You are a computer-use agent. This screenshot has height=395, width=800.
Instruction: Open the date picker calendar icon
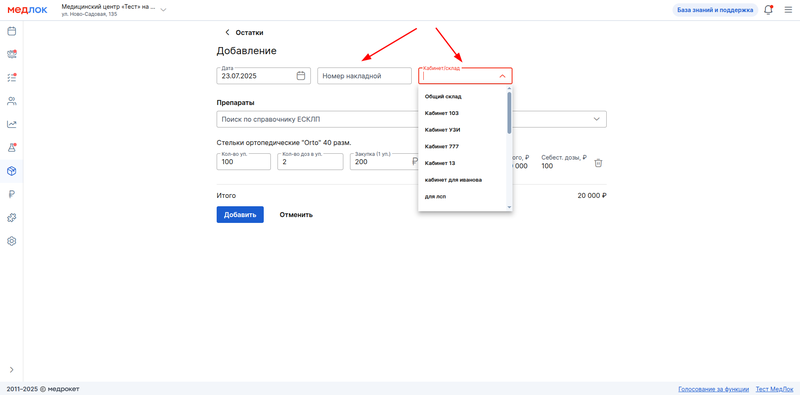coord(301,76)
